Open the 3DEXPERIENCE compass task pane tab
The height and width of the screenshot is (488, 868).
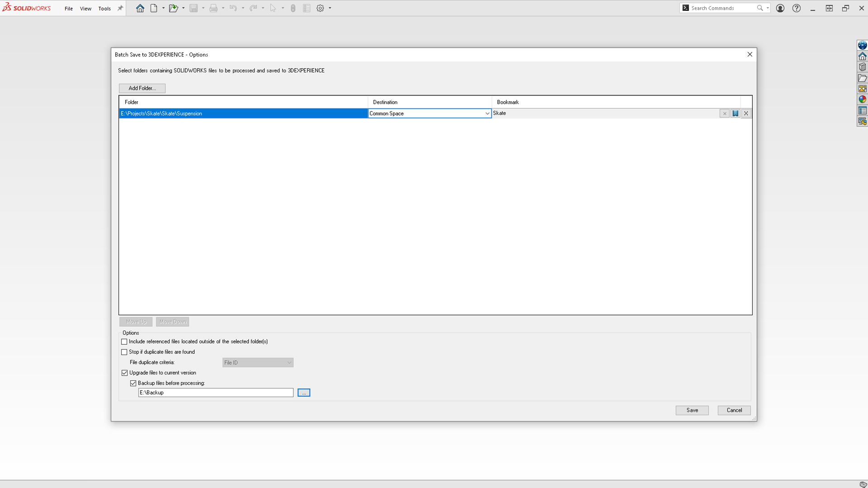pos(862,45)
